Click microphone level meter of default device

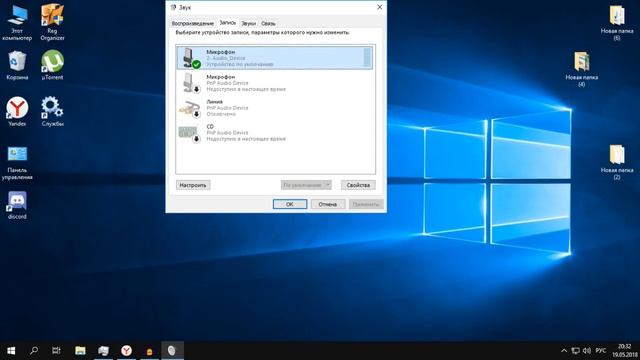point(367,57)
